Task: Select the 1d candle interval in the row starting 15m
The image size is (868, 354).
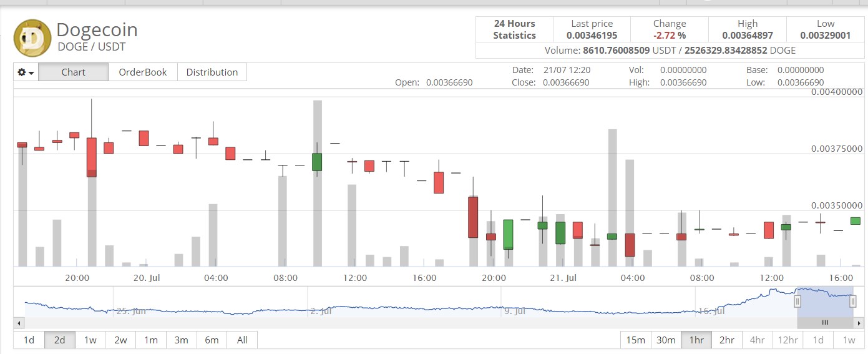Action: [818, 340]
